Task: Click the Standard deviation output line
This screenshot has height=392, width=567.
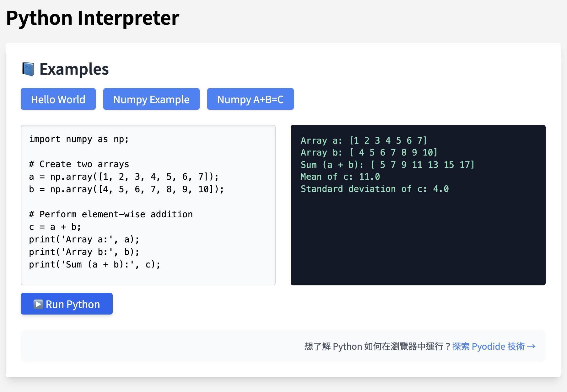Action: tap(375, 189)
